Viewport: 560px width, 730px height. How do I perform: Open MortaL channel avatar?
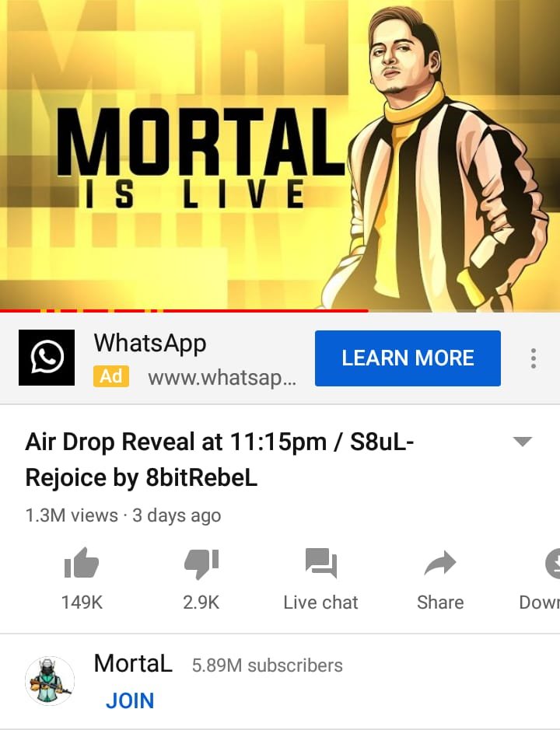49,681
